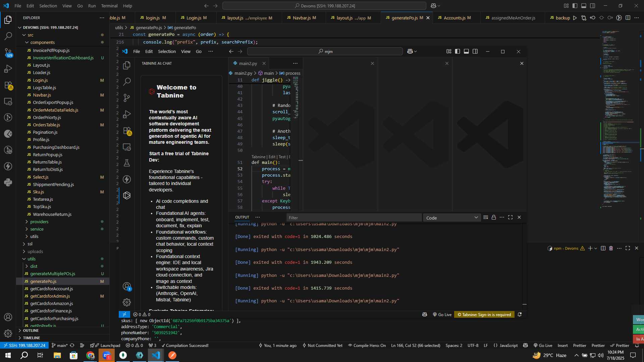Open Remote Explorer in Devoms activity bar

[8, 101]
